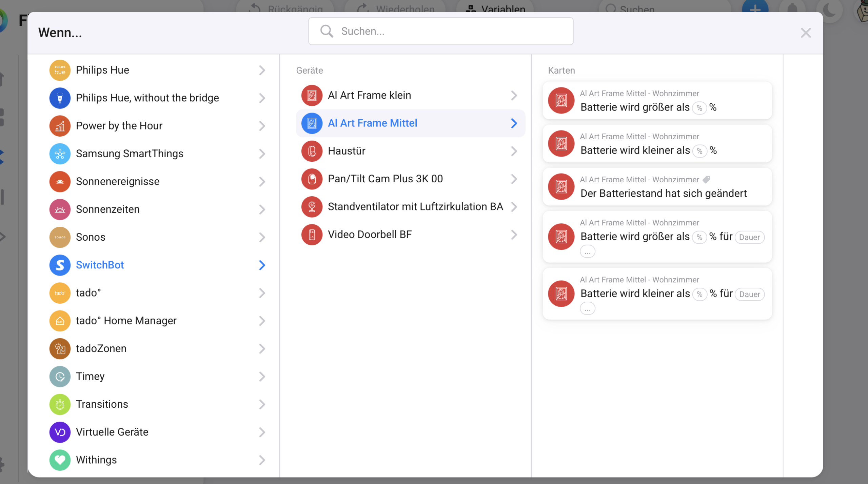
Task: Click the Geräte column heading
Action: 309,70
